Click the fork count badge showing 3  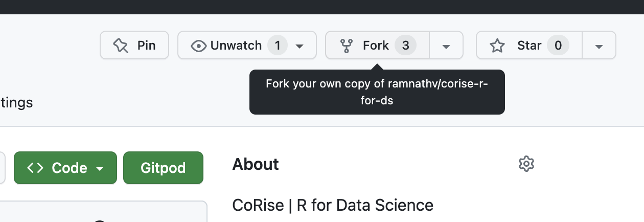[x=405, y=46]
